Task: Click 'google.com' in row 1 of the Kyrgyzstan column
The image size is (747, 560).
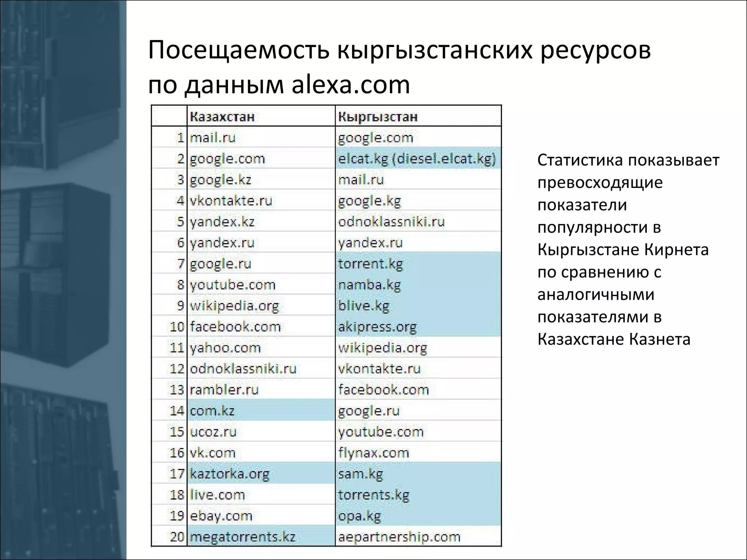Action: coord(418,137)
